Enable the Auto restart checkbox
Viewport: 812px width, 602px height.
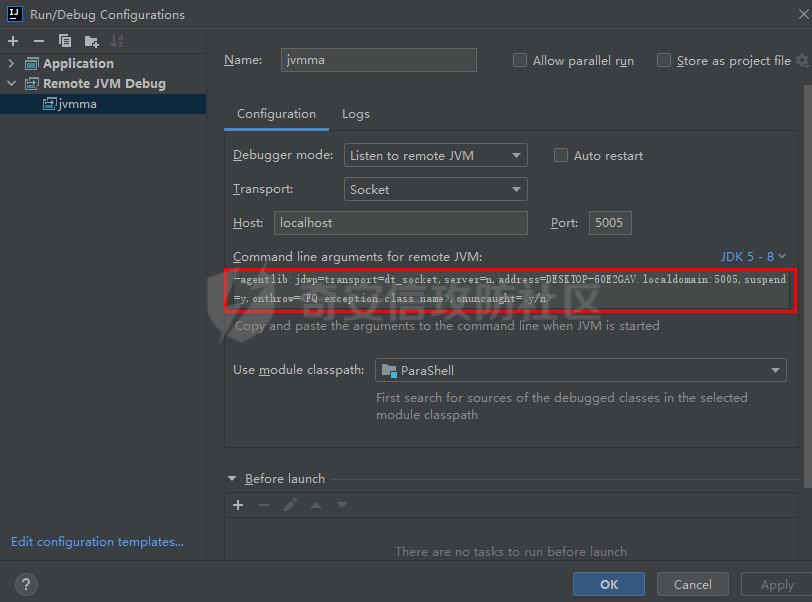pos(561,155)
